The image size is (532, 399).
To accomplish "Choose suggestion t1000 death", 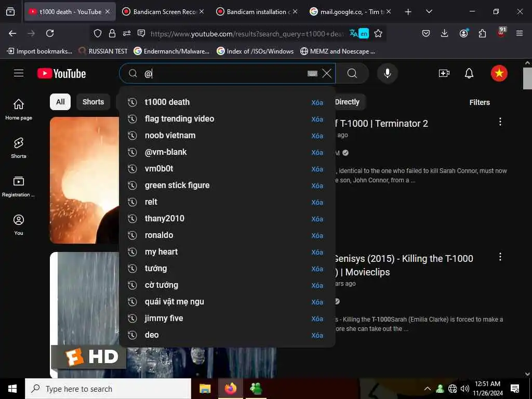I will (227, 102).
